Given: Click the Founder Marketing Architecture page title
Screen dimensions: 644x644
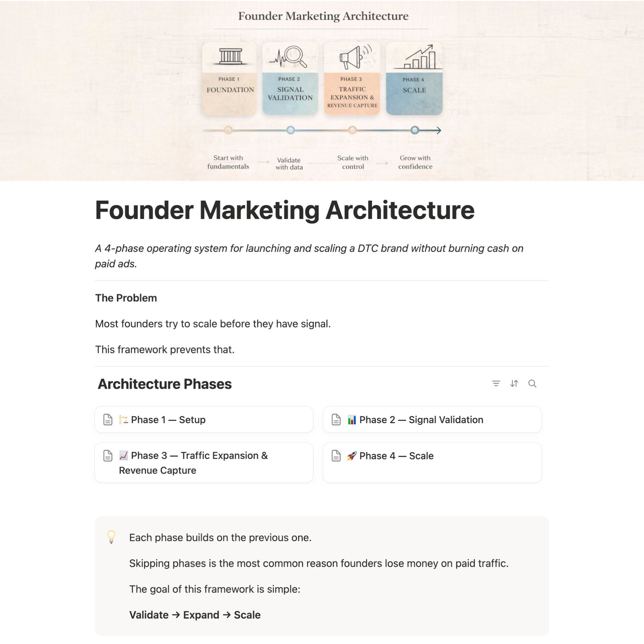Looking at the screenshot, I should [285, 209].
